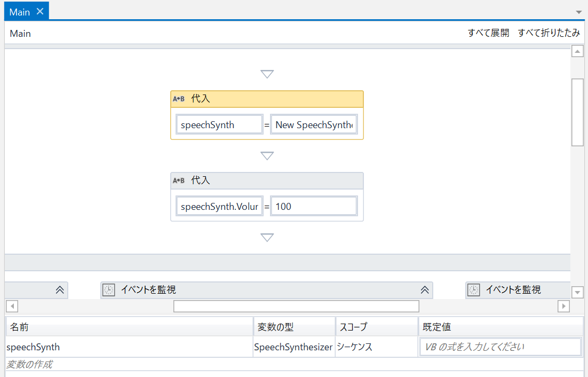
Task: Click the value field containing 100
Action: coord(314,206)
